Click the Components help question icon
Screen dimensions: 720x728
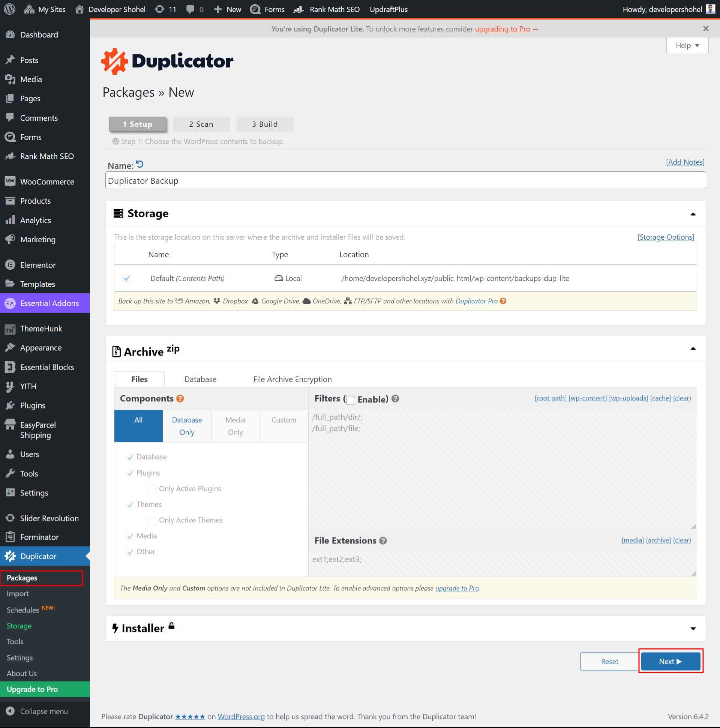pyautogui.click(x=180, y=398)
